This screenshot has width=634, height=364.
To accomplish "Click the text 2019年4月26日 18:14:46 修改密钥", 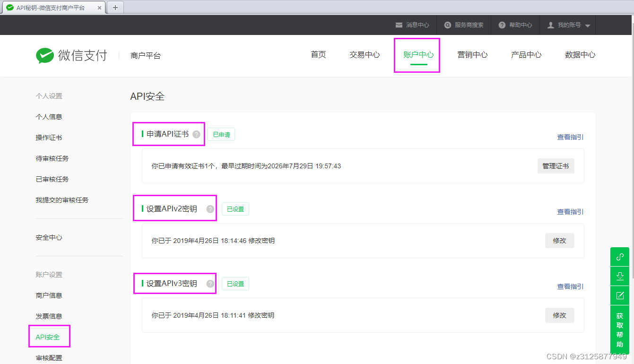I will click(224, 241).
